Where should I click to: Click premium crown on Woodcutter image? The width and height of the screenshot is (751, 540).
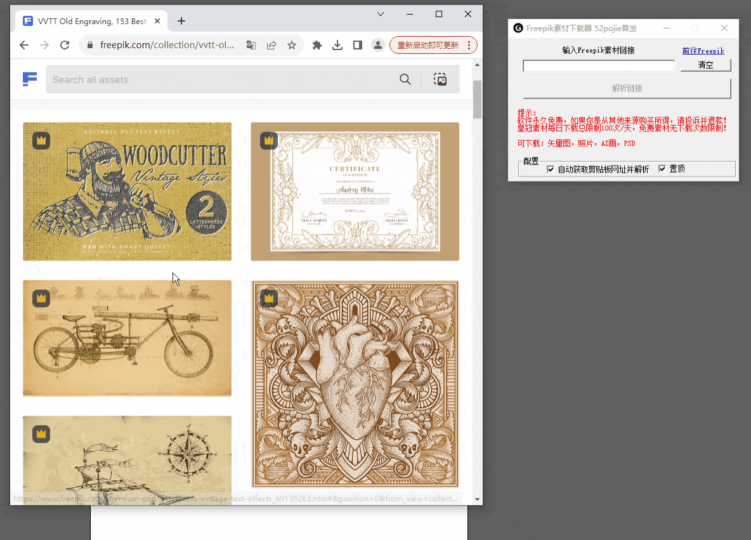[x=41, y=140]
